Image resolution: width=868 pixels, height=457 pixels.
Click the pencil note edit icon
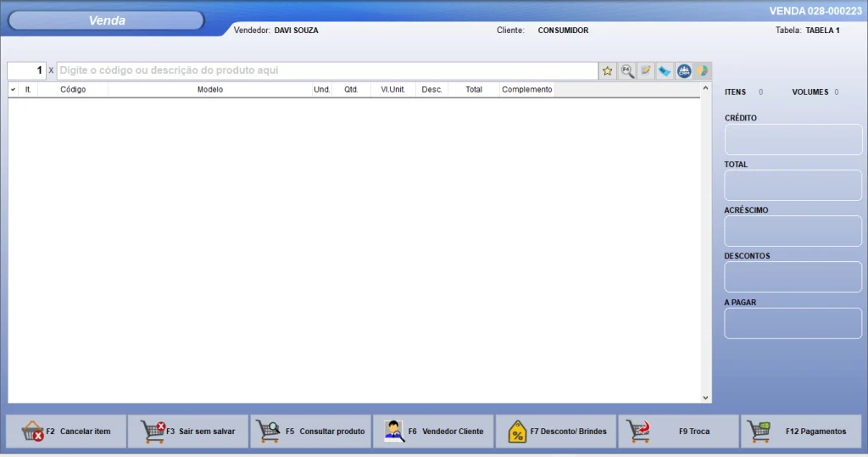[x=646, y=71]
